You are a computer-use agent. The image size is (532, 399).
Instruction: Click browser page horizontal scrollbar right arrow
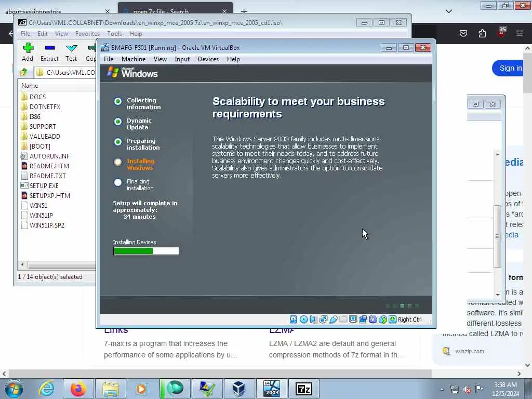click(519, 374)
